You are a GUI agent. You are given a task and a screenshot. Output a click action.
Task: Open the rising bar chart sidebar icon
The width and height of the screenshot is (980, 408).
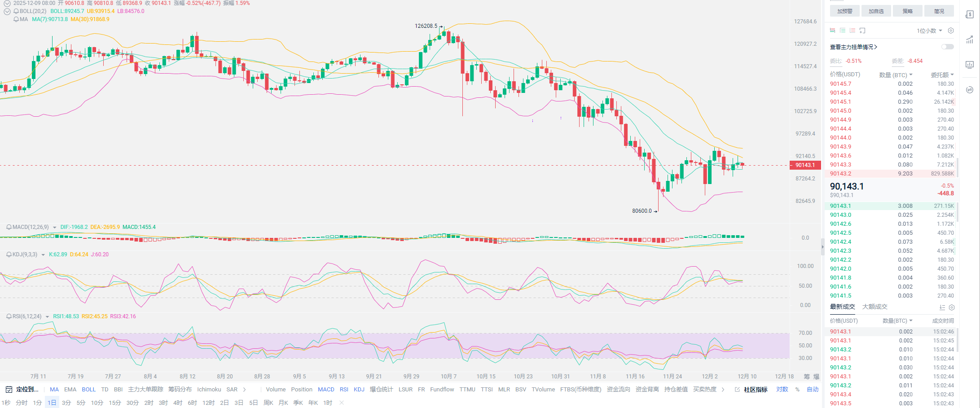click(970, 40)
